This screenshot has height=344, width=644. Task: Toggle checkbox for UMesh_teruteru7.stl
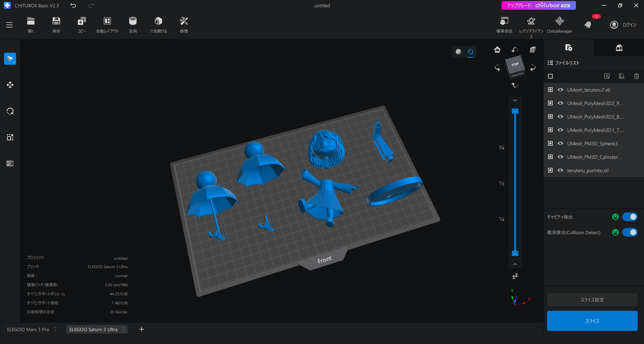pos(550,90)
